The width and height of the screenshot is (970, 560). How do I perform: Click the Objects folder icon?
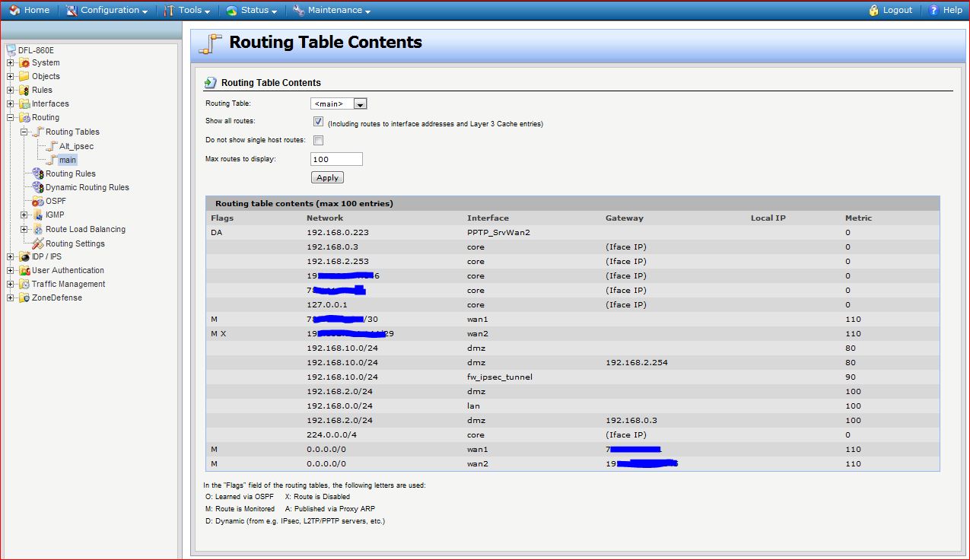[24, 76]
